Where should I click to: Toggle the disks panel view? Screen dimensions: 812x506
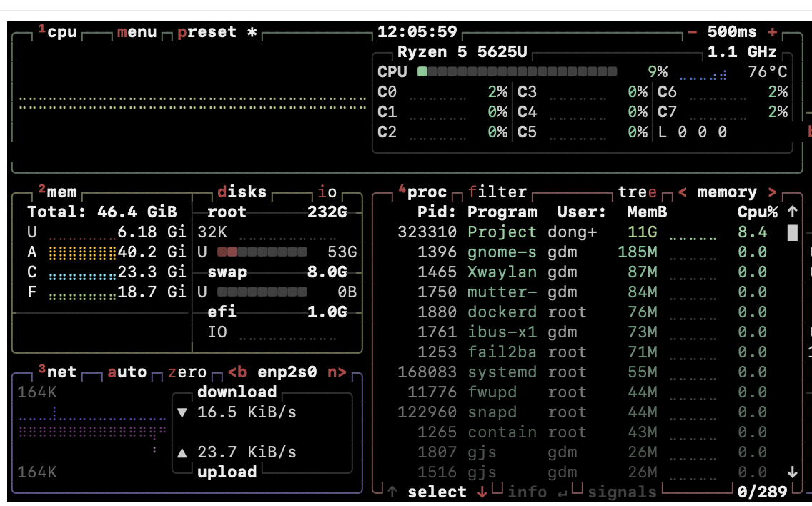coord(242,192)
